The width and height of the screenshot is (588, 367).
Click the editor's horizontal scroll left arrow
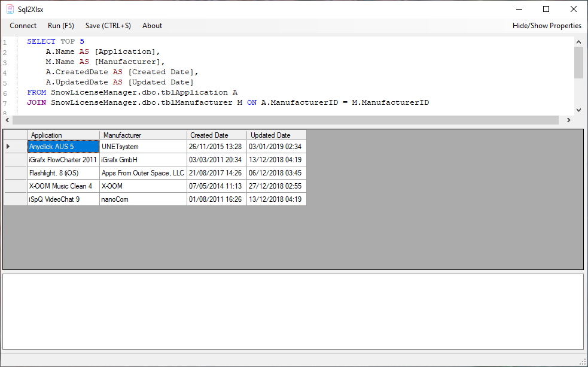point(7,120)
